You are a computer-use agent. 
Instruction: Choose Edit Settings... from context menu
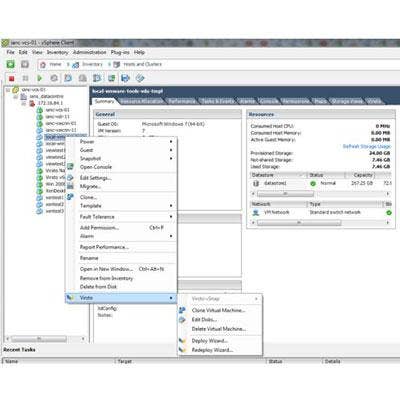point(96,178)
